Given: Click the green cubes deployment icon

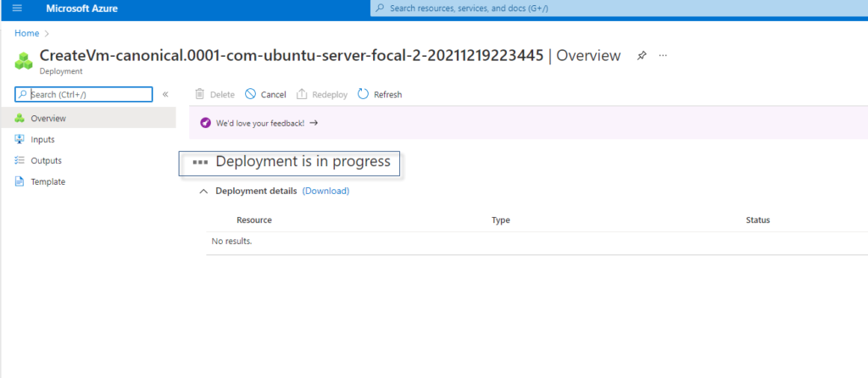Looking at the screenshot, I should pos(24,60).
